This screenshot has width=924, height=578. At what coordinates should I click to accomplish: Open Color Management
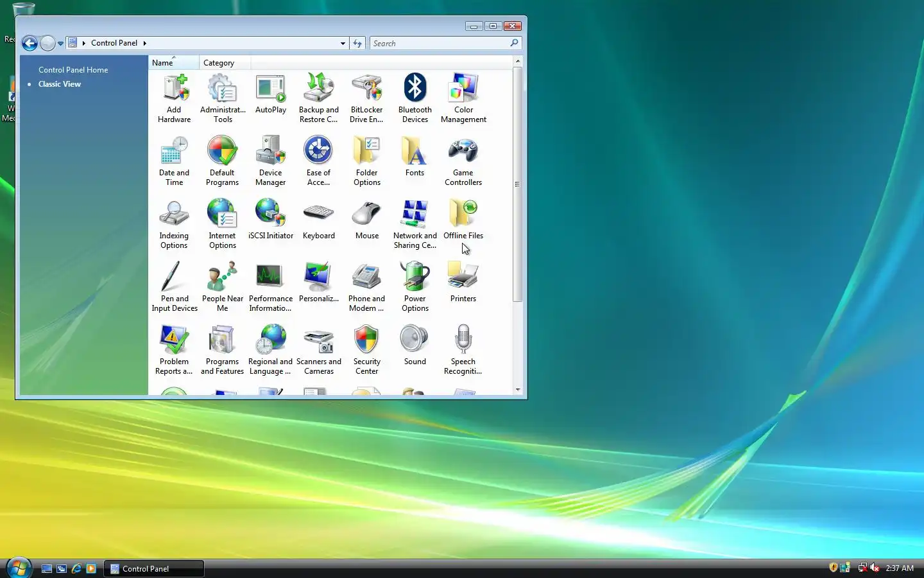tap(463, 98)
